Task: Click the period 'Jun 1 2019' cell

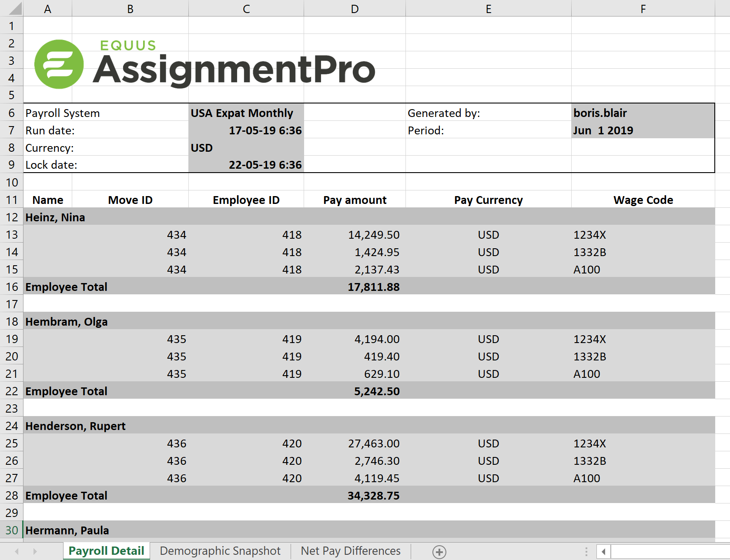Action: [x=643, y=130]
